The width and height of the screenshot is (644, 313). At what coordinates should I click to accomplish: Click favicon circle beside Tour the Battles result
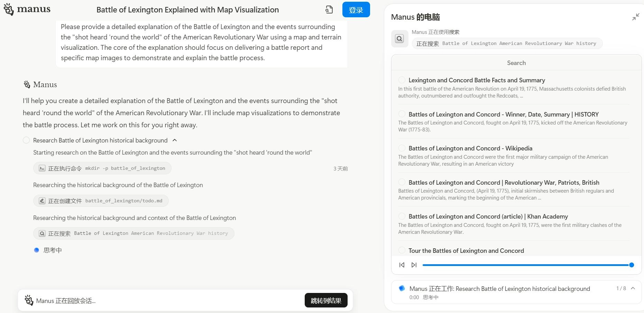(x=402, y=250)
